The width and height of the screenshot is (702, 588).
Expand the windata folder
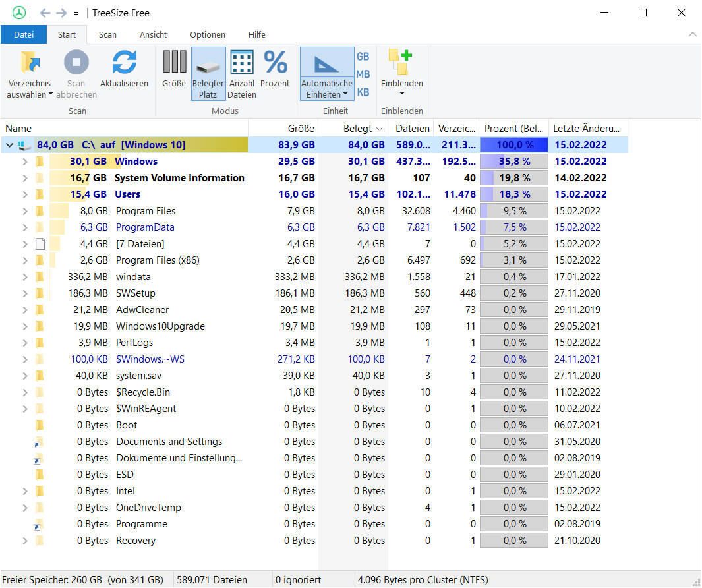(25, 278)
